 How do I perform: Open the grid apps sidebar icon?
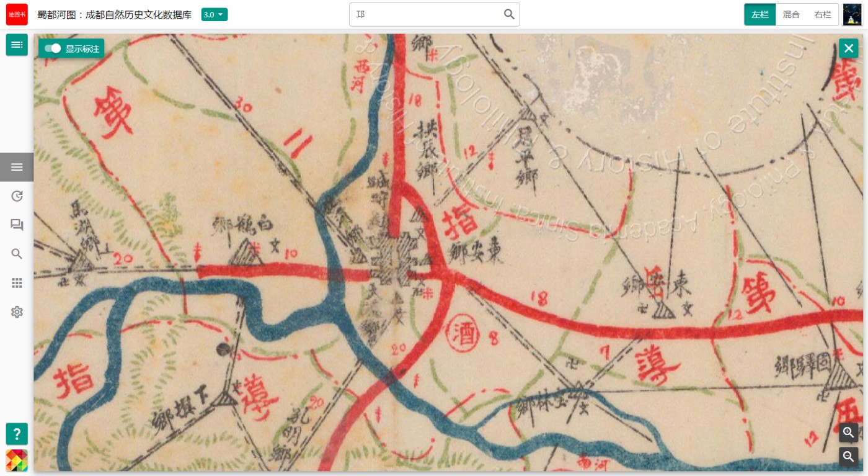[x=17, y=283]
